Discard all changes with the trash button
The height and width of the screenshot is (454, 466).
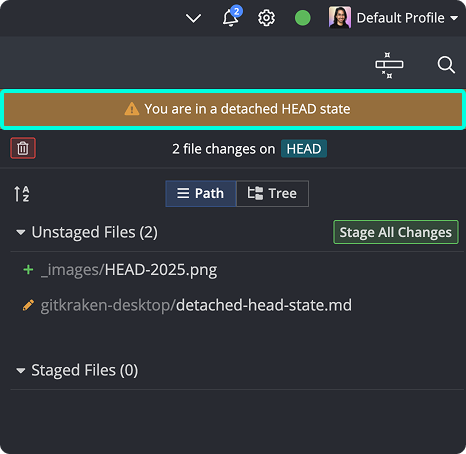(x=23, y=148)
